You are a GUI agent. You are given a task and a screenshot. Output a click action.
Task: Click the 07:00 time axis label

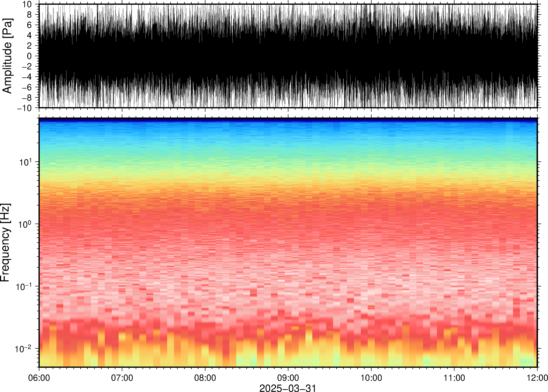(x=122, y=378)
